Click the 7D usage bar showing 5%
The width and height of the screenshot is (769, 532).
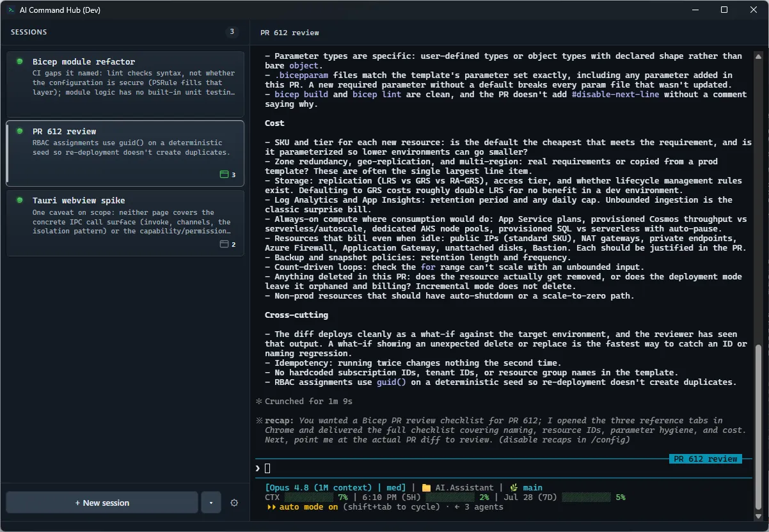pyautogui.click(x=587, y=497)
